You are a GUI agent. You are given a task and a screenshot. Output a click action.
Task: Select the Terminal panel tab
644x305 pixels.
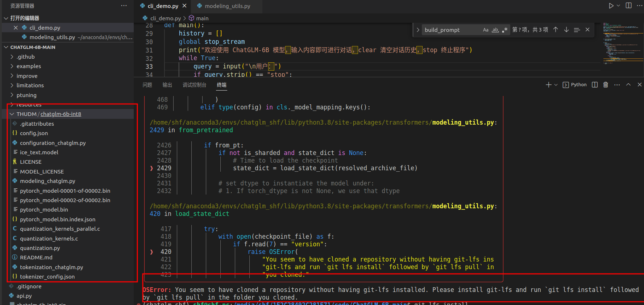point(222,85)
